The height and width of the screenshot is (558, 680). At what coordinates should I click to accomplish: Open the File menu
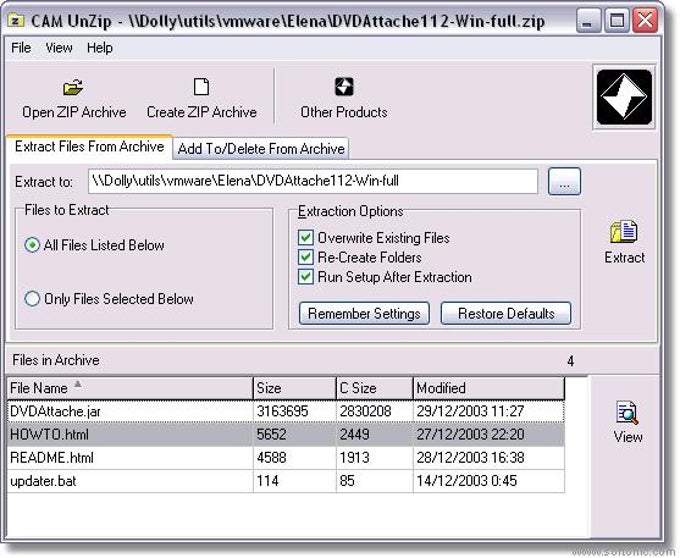(x=21, y=48)
